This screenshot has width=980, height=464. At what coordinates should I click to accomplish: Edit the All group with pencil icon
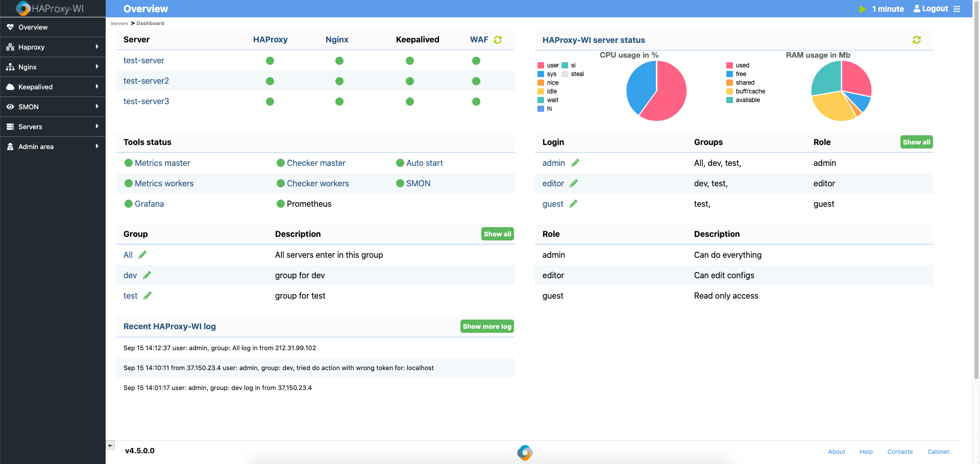tap(142, 255)
